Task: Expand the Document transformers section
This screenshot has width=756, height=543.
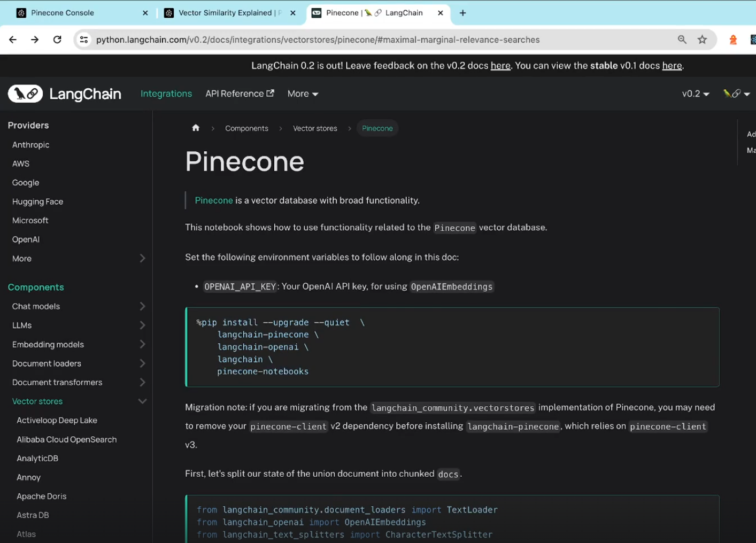Action: pyautogui.click(x=142, y=382)
